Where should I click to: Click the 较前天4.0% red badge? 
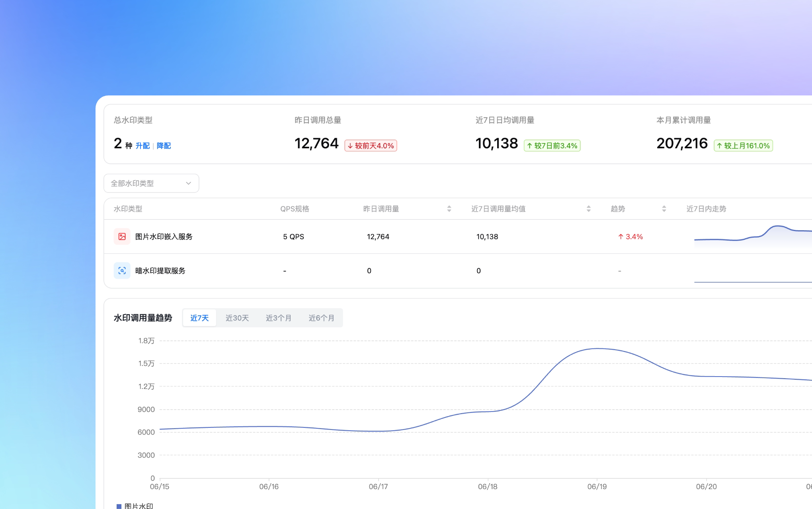[371, 146]
